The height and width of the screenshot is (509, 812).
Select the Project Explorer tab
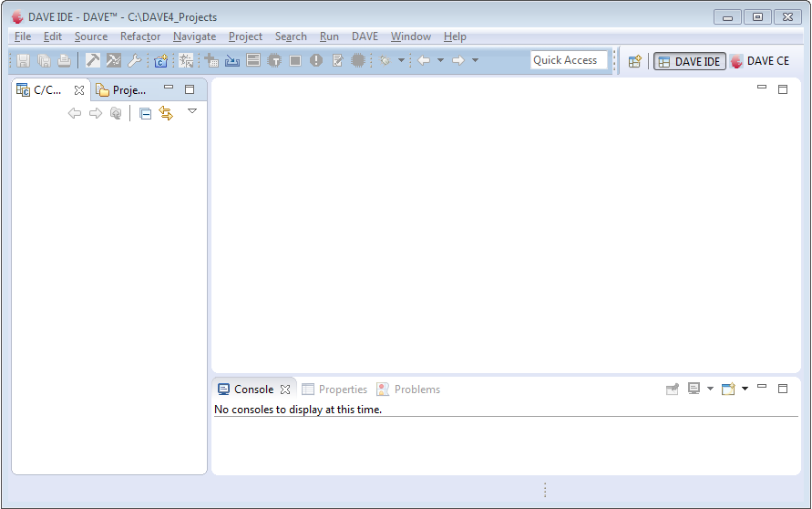pos(121,90)
